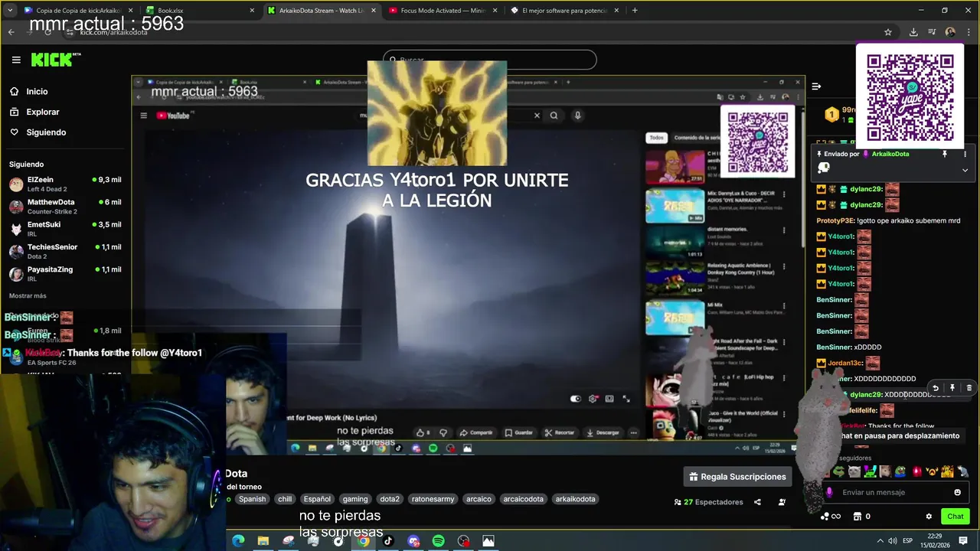The width and height of the screenshot is (980, 551).
Task: Click the pin icon on the pinned message
Action: tap(944, 154)
